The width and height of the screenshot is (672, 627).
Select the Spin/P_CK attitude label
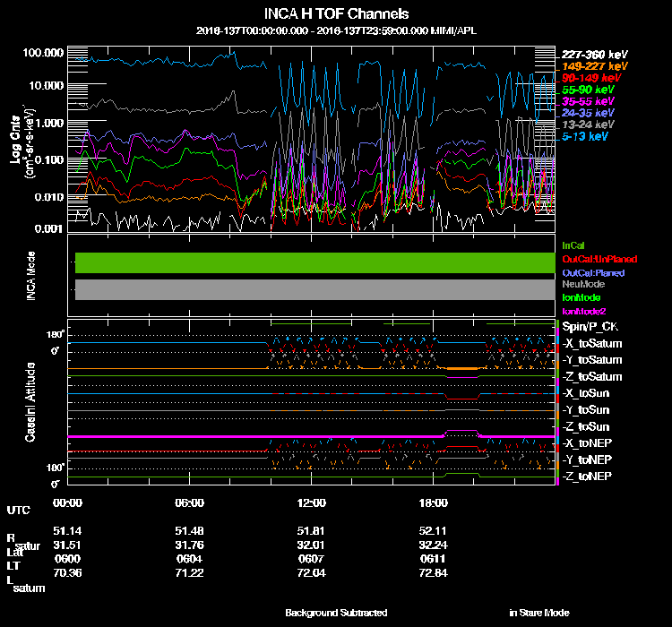tap(588, 328)
